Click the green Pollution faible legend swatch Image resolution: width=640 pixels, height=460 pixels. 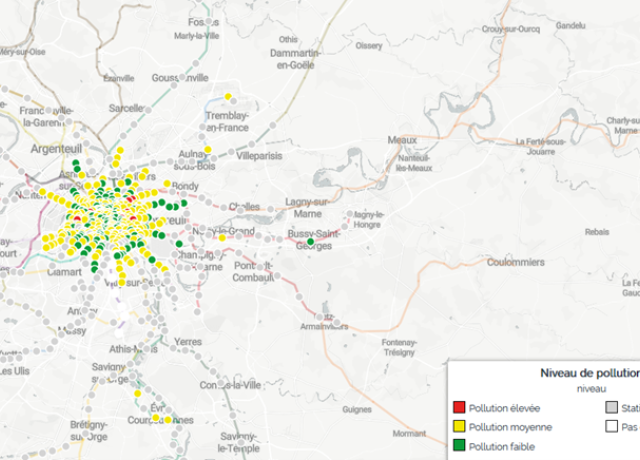(x=460, y=446)
